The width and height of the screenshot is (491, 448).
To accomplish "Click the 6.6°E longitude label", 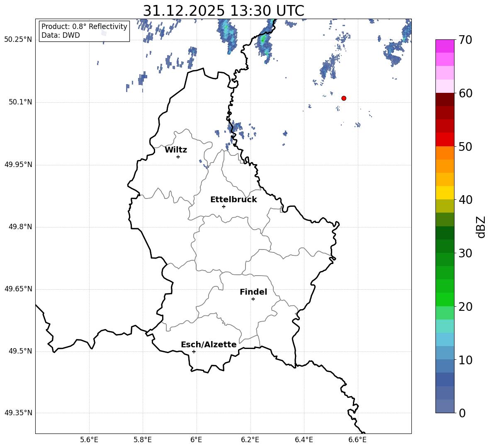I will (x=357, y=440).
